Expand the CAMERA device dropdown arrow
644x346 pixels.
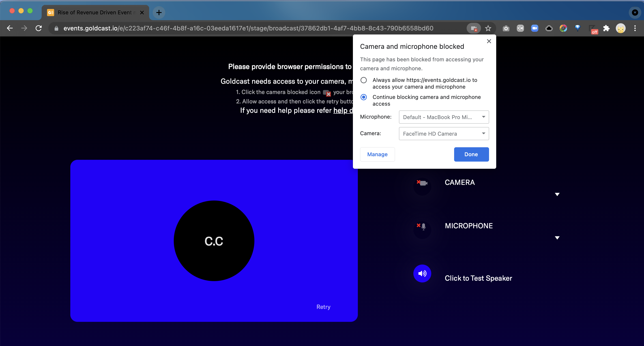coord(557,194)
